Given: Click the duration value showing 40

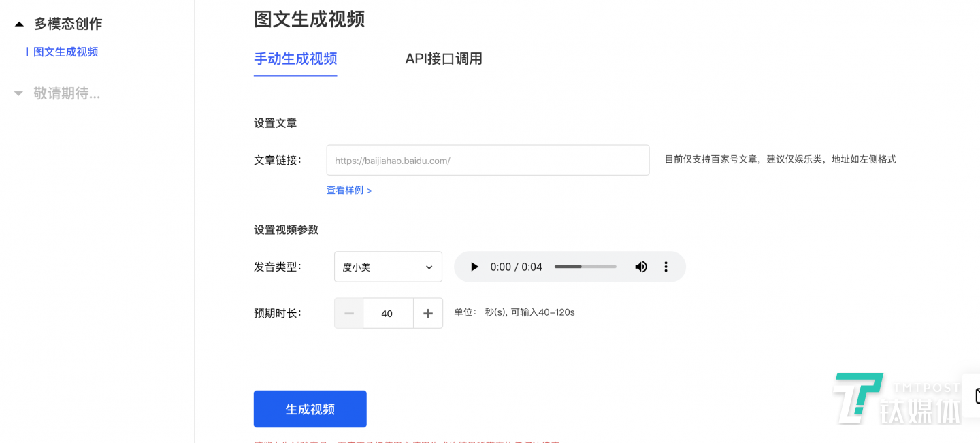Looking at the screenshot, I should [x=387, y=313].
